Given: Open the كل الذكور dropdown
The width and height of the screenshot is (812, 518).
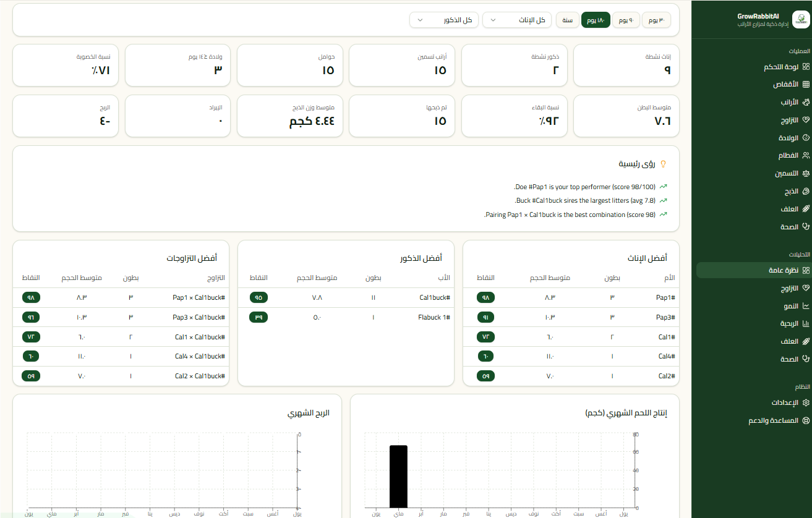Looking at the screenshot, I should point(444,20).
